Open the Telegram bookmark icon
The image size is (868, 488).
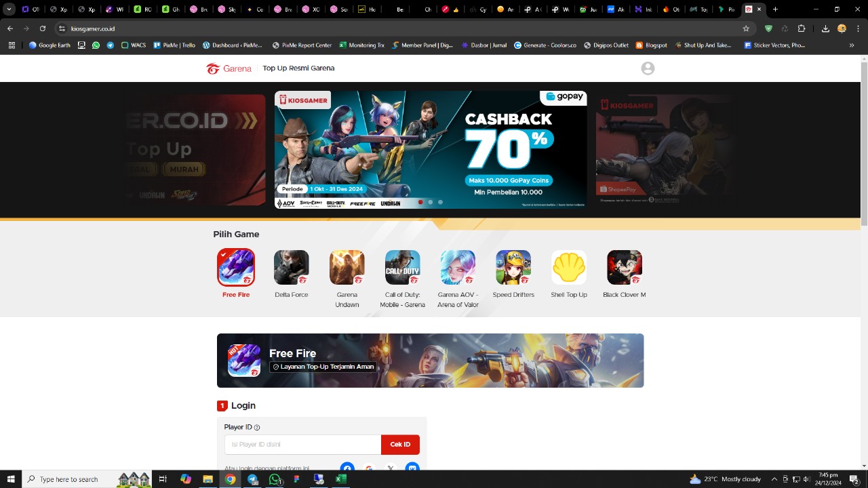(x=111, y=45)
